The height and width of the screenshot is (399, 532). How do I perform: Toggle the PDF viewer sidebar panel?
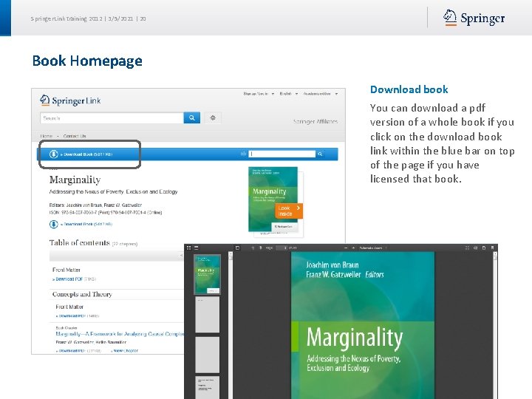237,248
